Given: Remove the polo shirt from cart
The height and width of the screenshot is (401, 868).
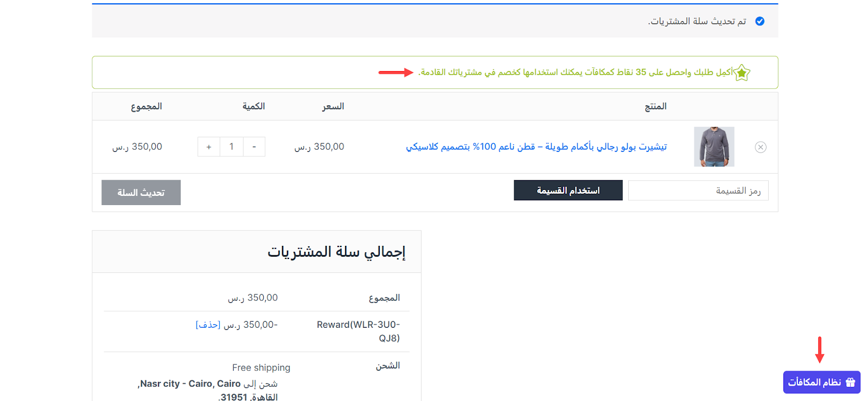Looking at the screenshot, I should coord(761,147).
